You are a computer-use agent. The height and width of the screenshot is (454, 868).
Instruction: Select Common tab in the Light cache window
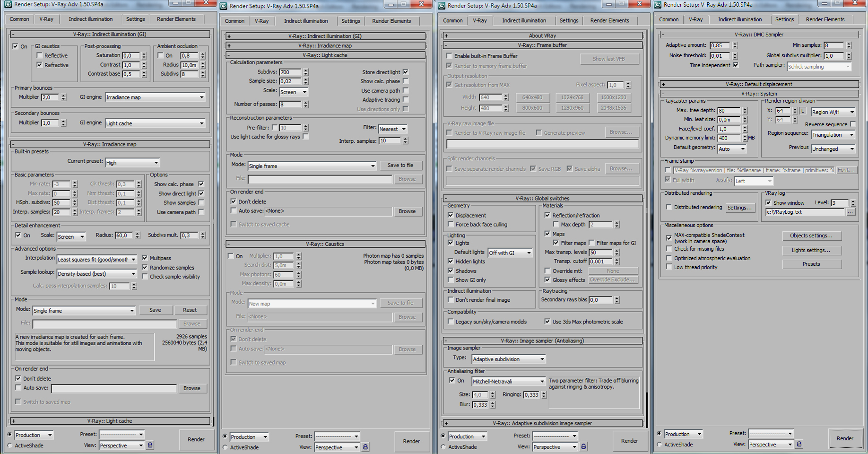pos(234,21)
